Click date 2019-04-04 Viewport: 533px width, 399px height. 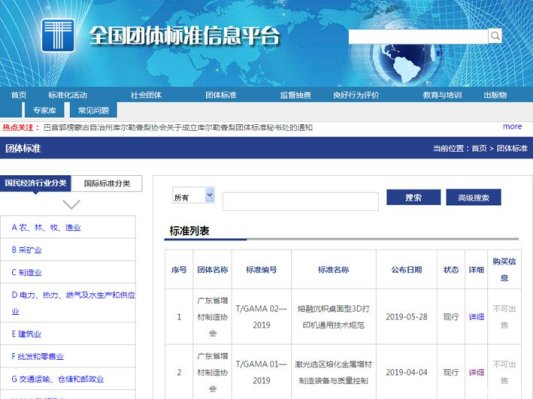pos(407,372)
